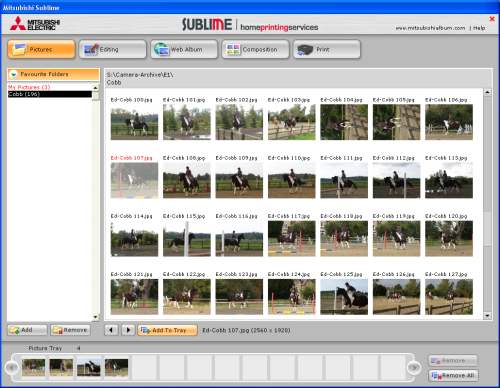This screenshot has height=388, width=500.
Task: Click folder list scrollbar up arrow
Action: click(x=96, y=88)
